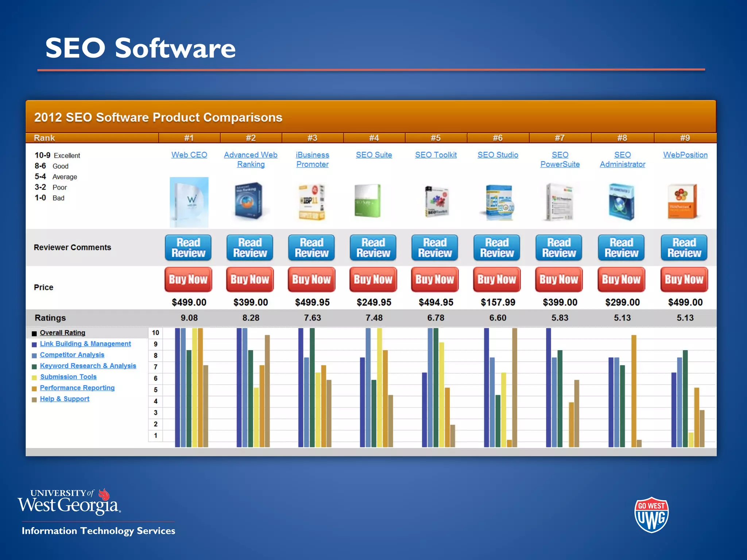Click the SEO PowerSuite box image
This screenshot has width=747, height=560.
tap(560, 202)
